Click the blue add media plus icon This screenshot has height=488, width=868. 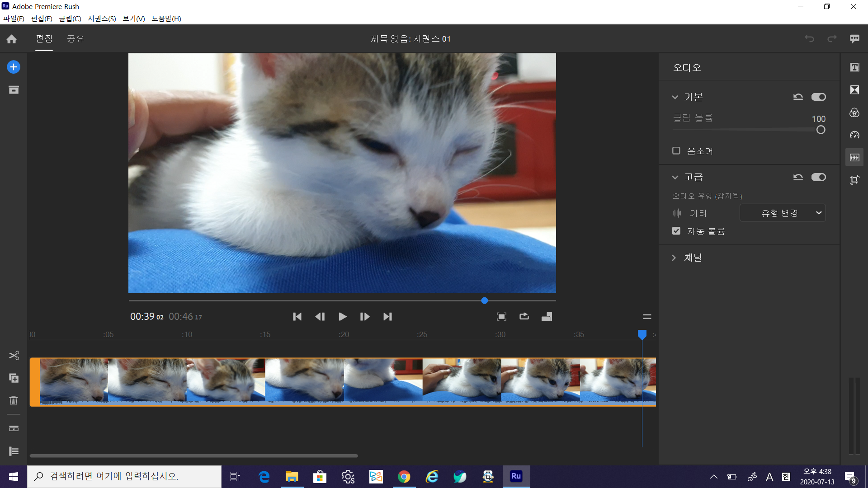pos(14,67)
